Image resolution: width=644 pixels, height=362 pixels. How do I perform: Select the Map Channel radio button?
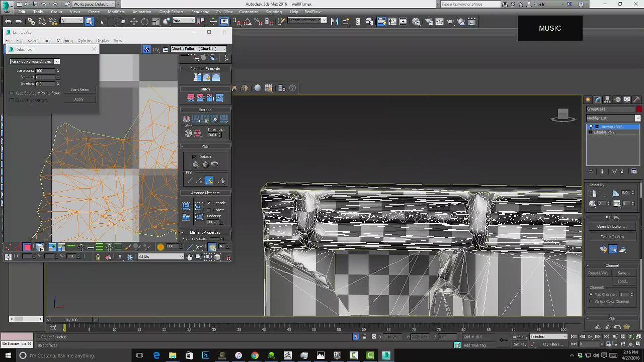pos(591,294)
